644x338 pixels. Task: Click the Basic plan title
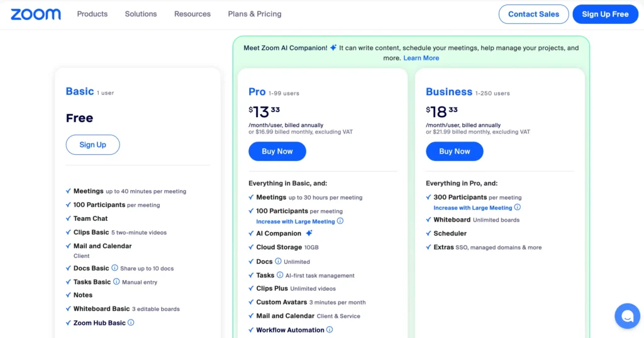pyautogui.click(x=80, y=91)
